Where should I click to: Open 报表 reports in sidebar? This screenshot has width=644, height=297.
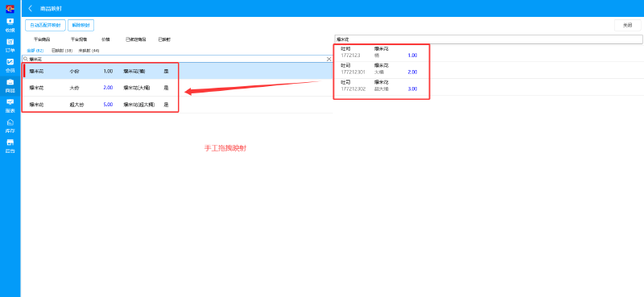10,105
